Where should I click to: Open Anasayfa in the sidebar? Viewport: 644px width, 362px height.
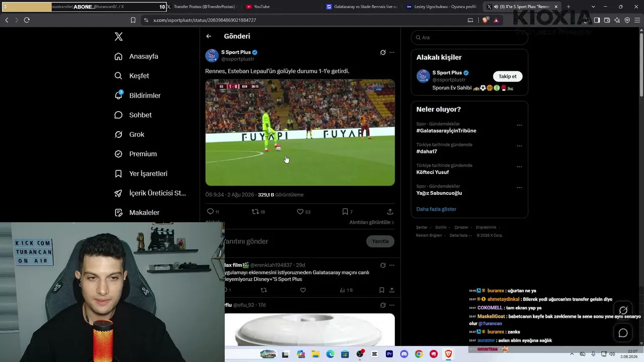coord(136,56)
